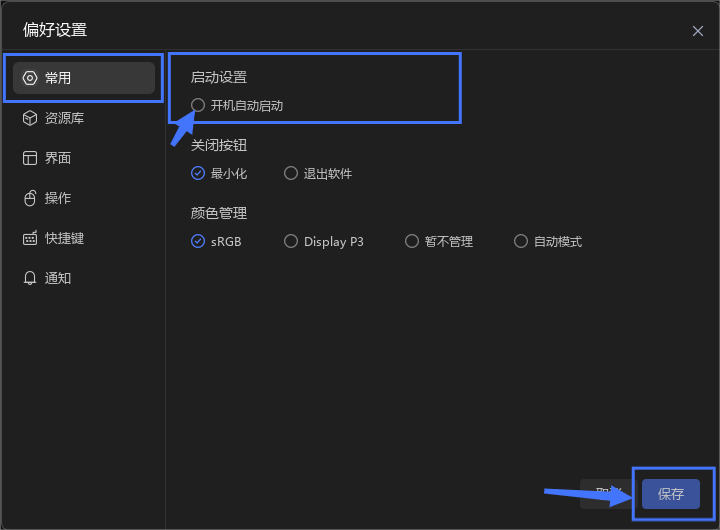
Task: Select 暂不管理 color option
Action: coord(412,241)
